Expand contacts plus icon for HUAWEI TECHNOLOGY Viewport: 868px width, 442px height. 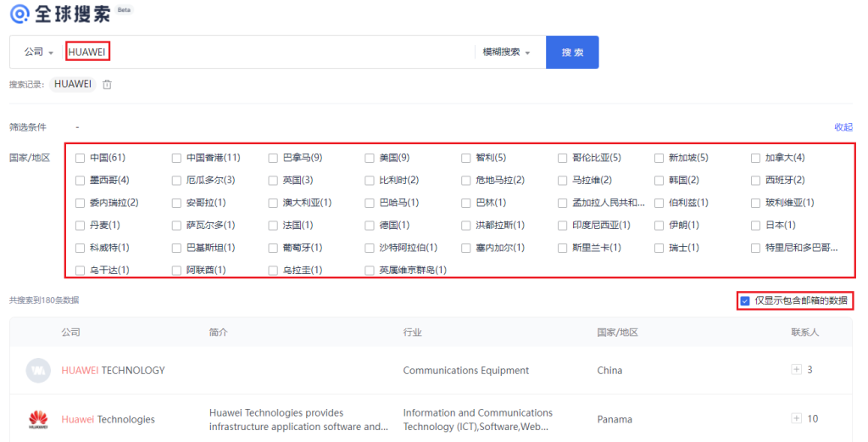pos(795,370)
